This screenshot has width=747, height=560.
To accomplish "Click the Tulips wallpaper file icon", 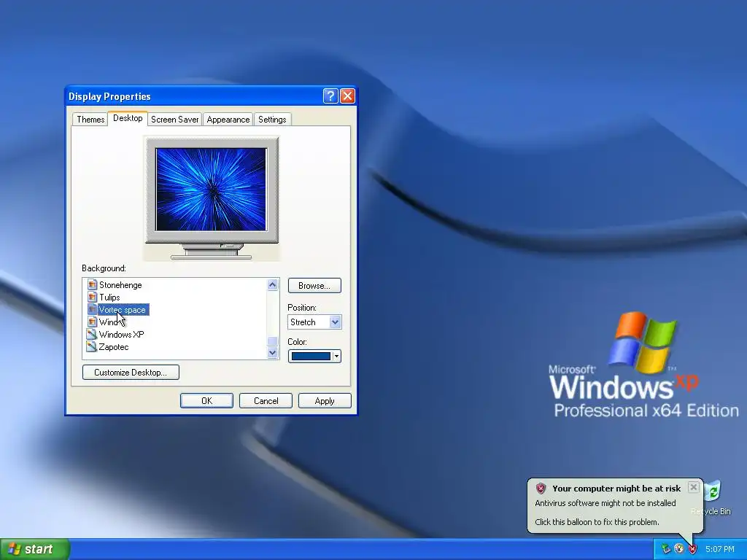I will click(92, 297).
